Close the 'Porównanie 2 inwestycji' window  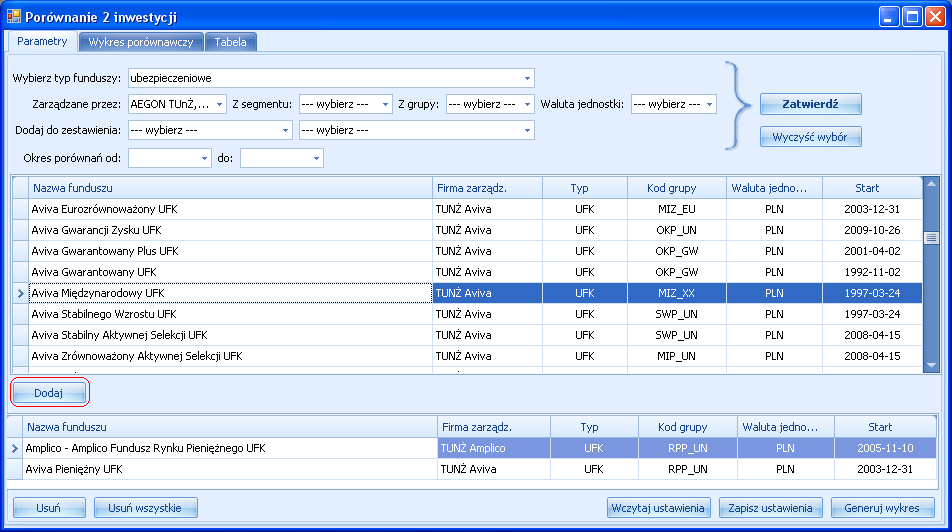coord(935,16)
